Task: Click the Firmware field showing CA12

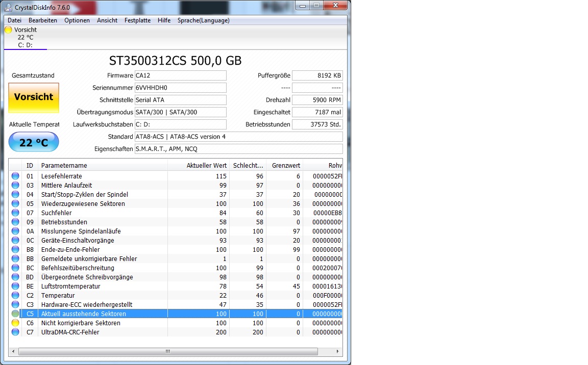Action: pos(180,75)
